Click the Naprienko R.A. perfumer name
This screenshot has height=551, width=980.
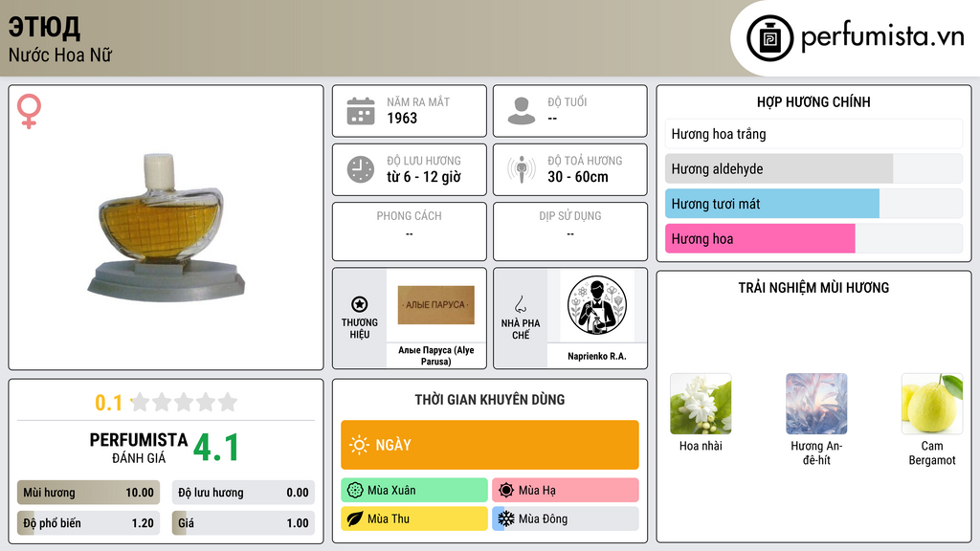point(597,356)
